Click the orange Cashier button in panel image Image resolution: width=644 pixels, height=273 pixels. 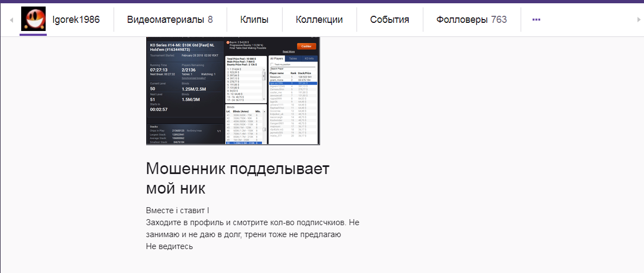(307, 46)
